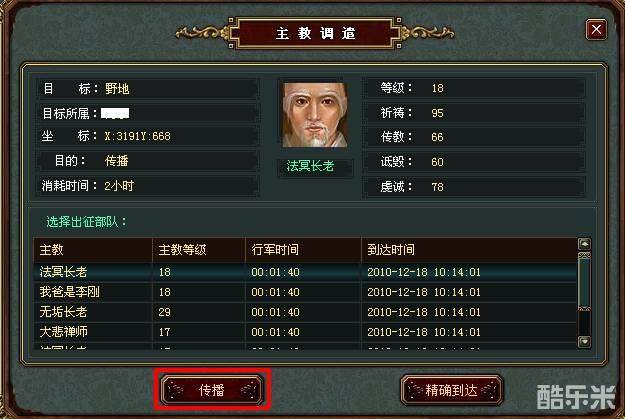Screen dimensions: 625x419
Task: Click the scrollbar down arrow
Action: 584,341
